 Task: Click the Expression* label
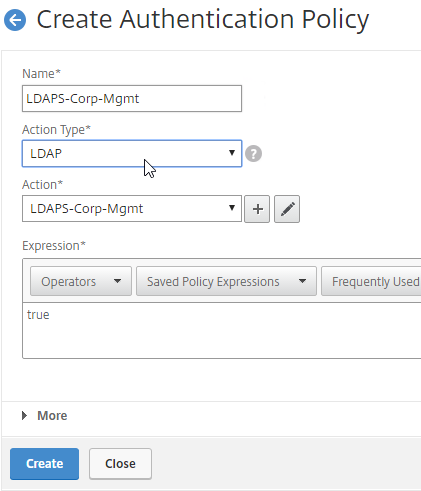point(54,246)
